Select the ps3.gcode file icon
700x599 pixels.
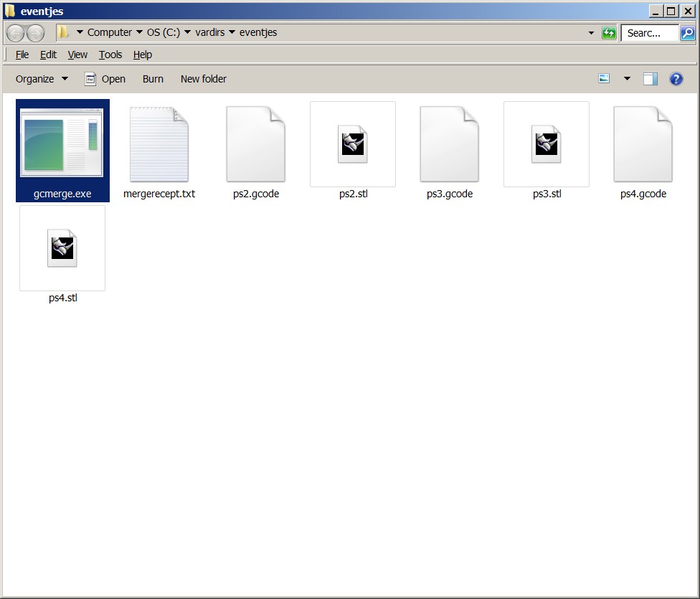tap(450, 143)
